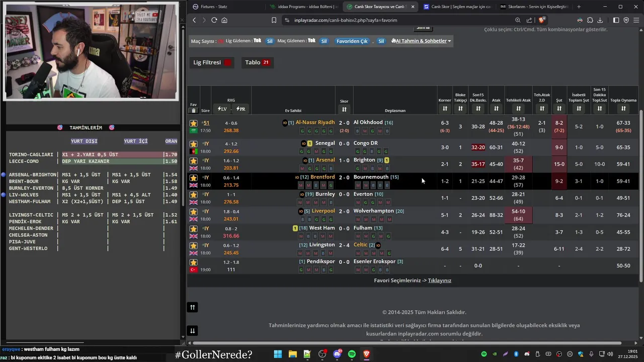Click the Al-Nassr Riyadh team name
Screen dimensions: 644x362
pos(315,122)
